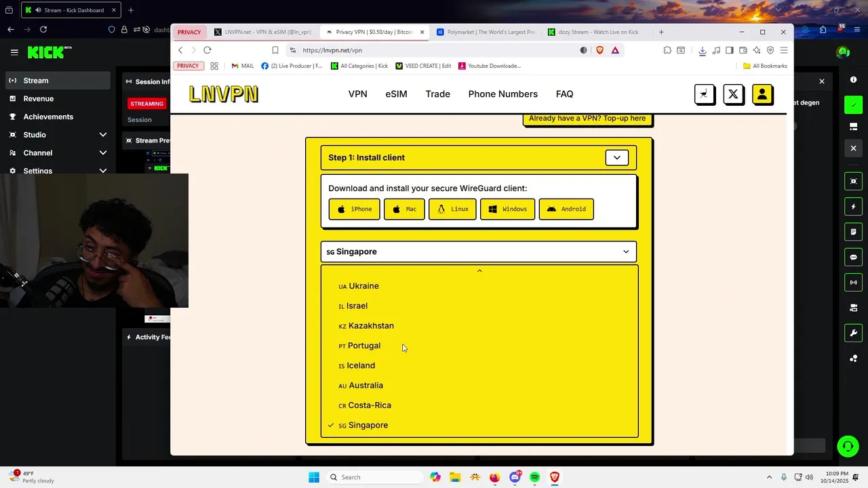Screen dimensions: 868x488
Task: Open the X (Twitter) icon in LNVPN header
Action: [733, 94]
